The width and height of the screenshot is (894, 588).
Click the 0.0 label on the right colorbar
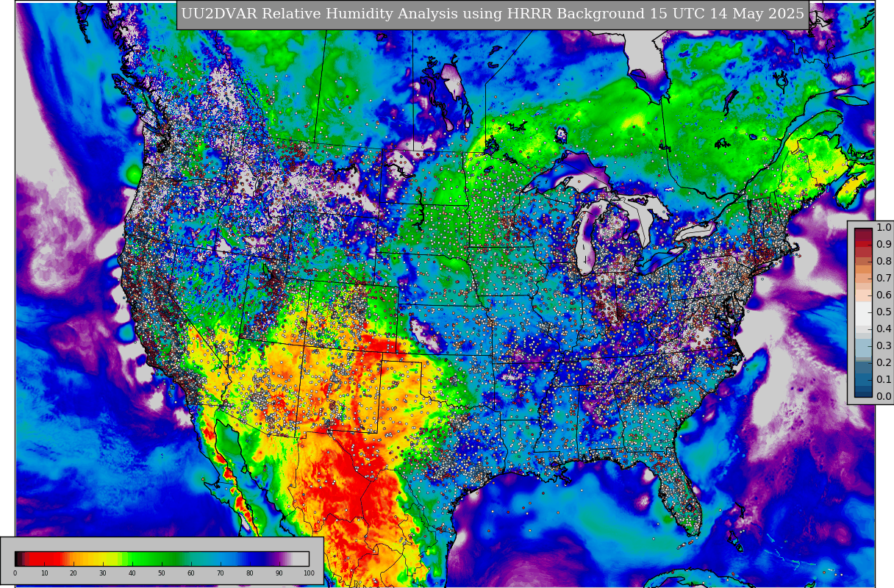884,396
